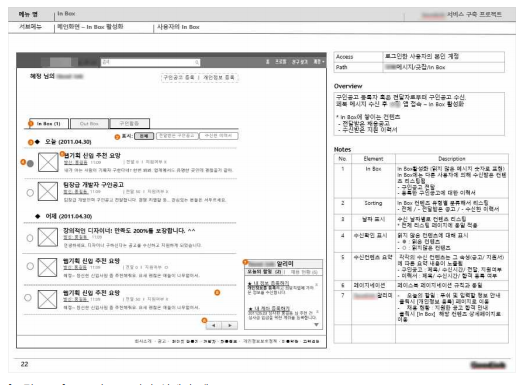Open the thumbnail of 팀장급 개발자 구인공고

click(x=48, y=191)
